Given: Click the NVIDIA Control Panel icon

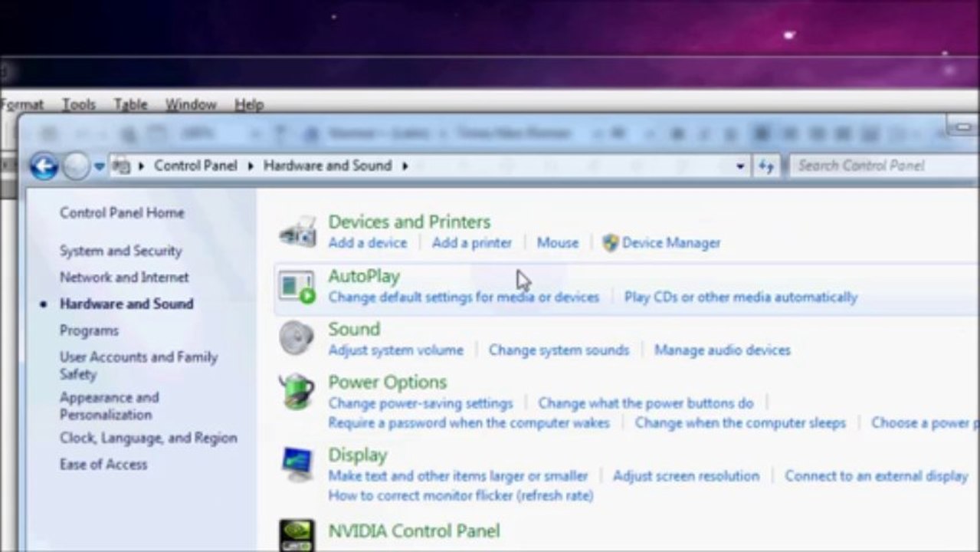Looking at the screenshot, I should pos(297,535).
